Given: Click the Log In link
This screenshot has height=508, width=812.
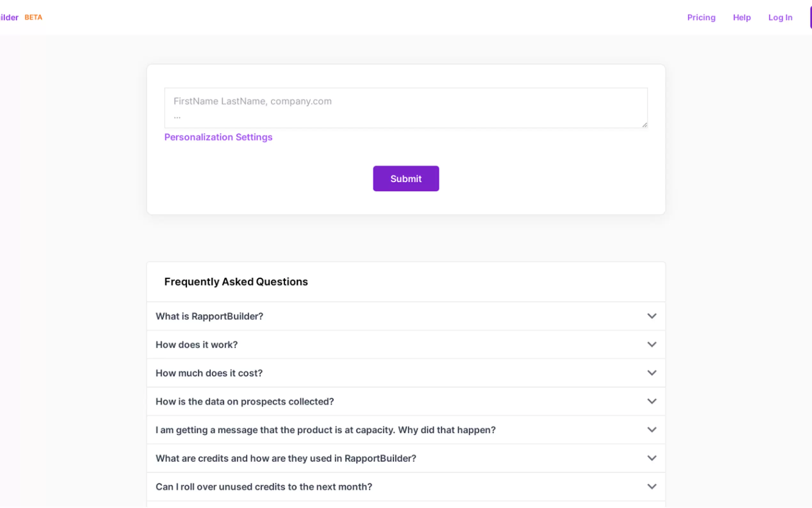Looking at the screenshot, I should coord(780,18).
